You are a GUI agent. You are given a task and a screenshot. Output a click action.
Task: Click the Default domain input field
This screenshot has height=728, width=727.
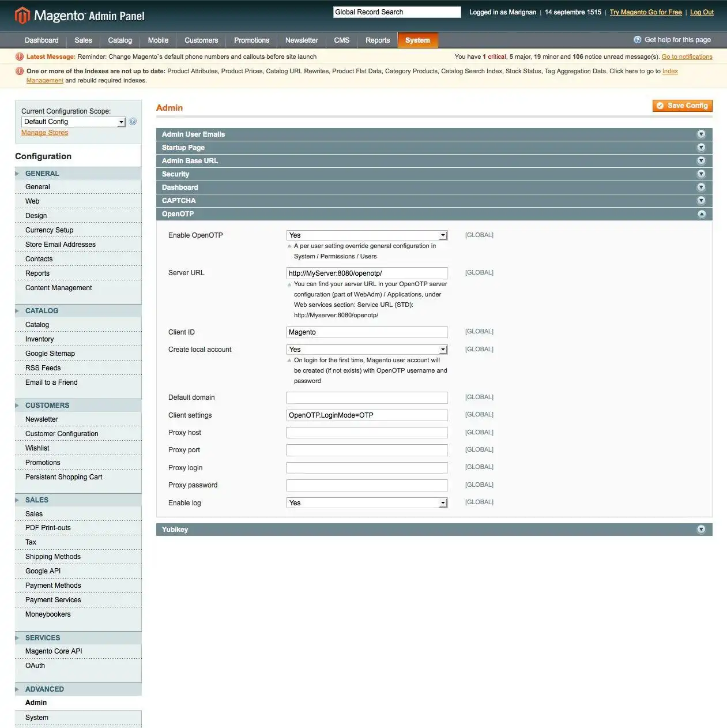click(367, 397)
